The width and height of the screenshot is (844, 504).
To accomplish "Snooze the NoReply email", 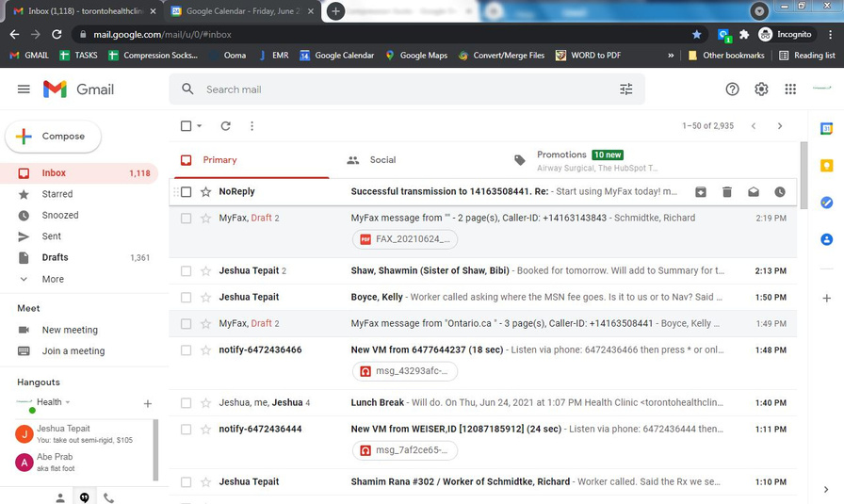I will tap(780, 192).
